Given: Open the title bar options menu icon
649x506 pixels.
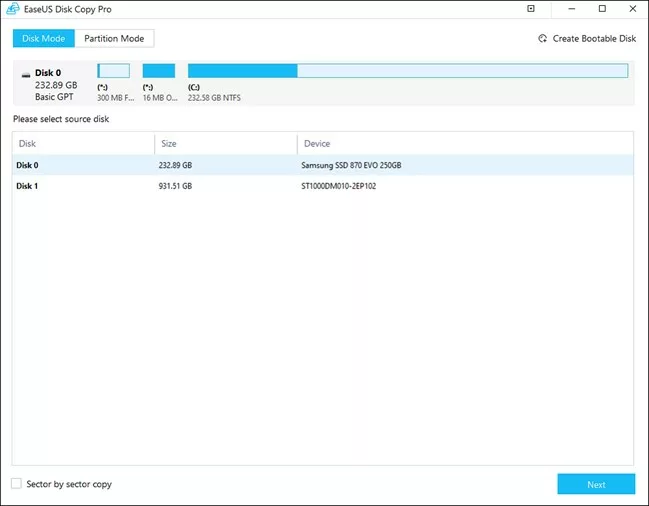Looking at the screenshot, I should coord(531,9).
